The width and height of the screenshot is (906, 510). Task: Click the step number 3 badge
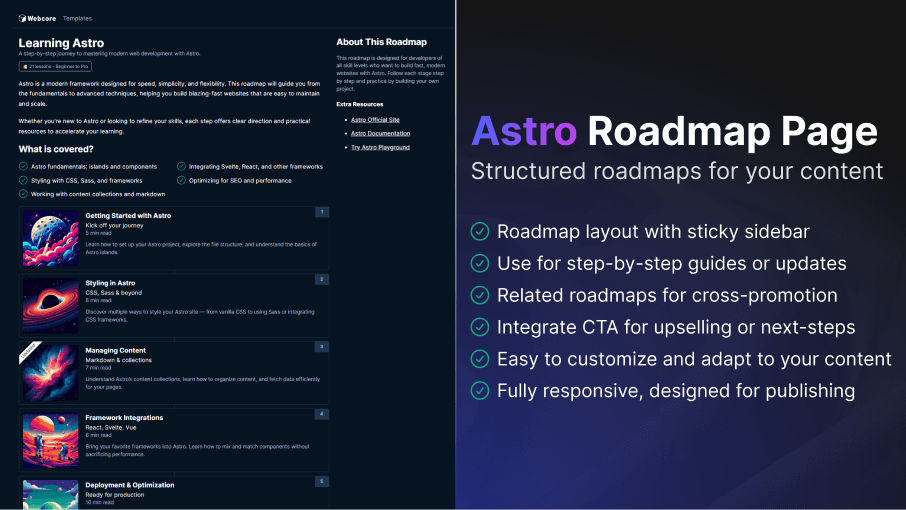click(321, 346)
